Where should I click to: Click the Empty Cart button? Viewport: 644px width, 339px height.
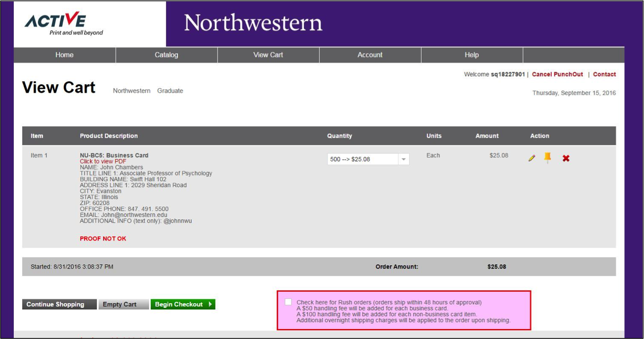tap(124, 304)
